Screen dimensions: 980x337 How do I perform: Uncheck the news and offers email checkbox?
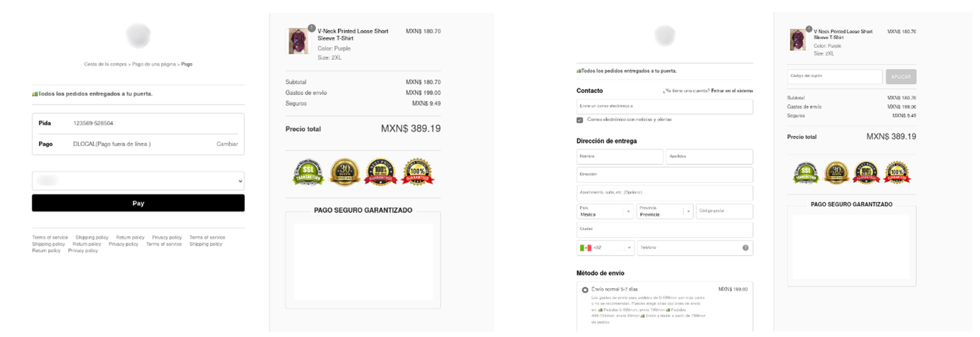point(580,120)
